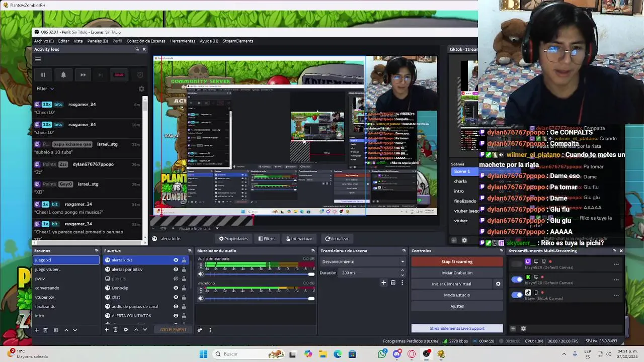Mute the Audio del escritorio speaker
The image size is (644, 362).
[x=201, y=274]
